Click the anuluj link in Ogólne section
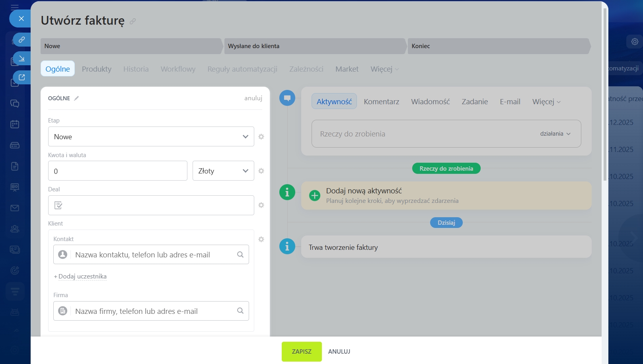643x364 pixels. point(253,98)
